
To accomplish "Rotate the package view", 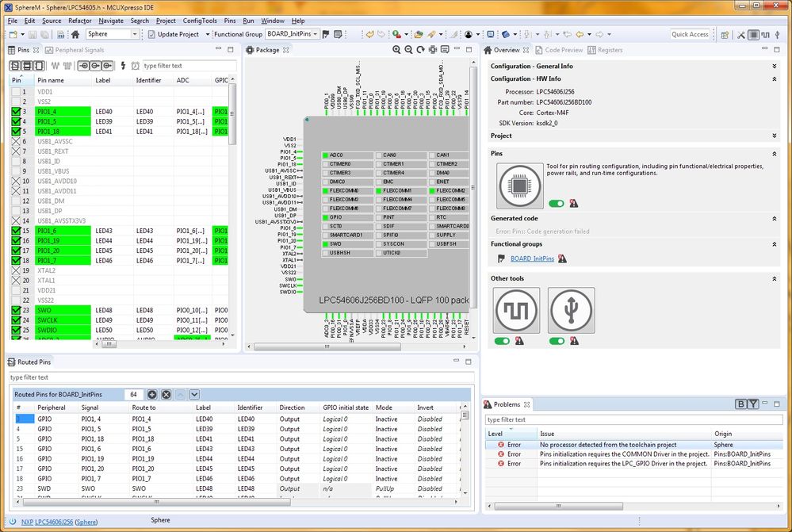I will click(x=421, y=49).
